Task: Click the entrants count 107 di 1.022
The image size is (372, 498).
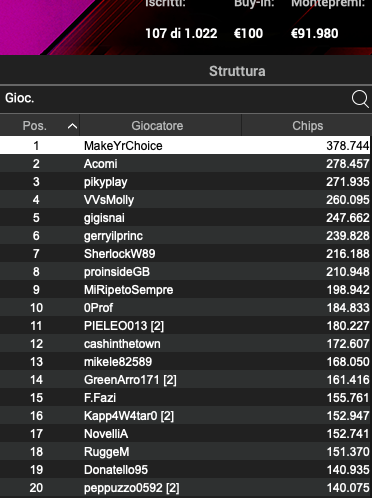Action: (181, 33)
